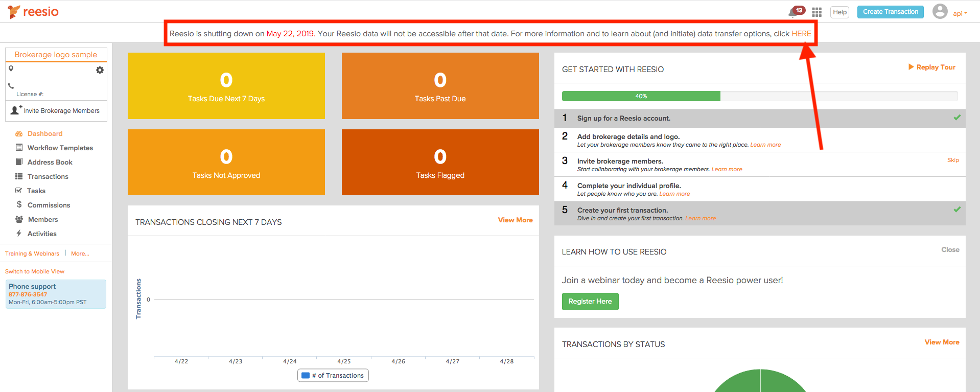
Task: Open brokerage settings gear icon
Action: tap(100, 70)
